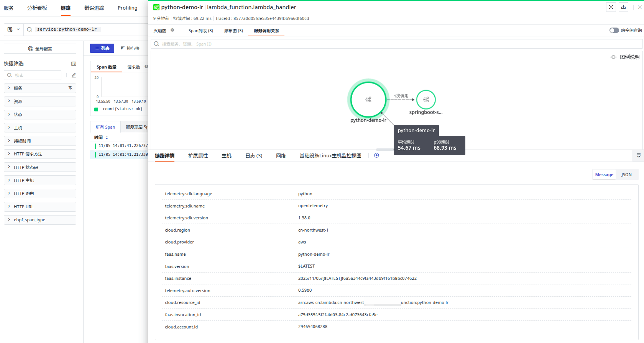Close the trace detail drawer
Viewport: 644px width, 343px height.
pyautogui.click(x=640, y=7)
